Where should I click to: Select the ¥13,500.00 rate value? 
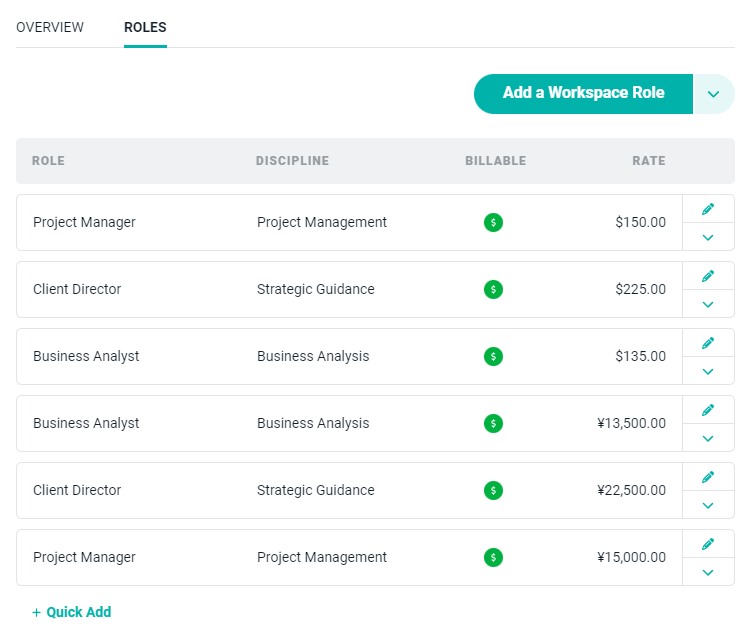(x=631, y=423)
